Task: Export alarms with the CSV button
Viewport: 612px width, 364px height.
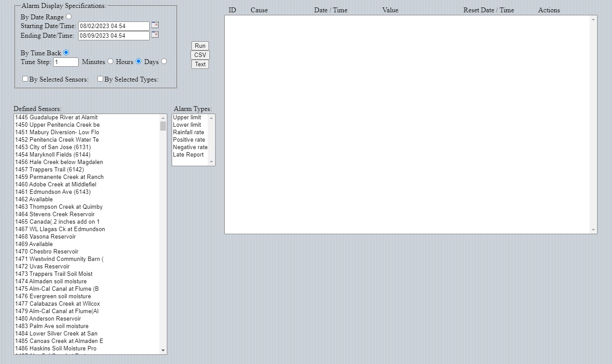Action: tap(200, 55)
